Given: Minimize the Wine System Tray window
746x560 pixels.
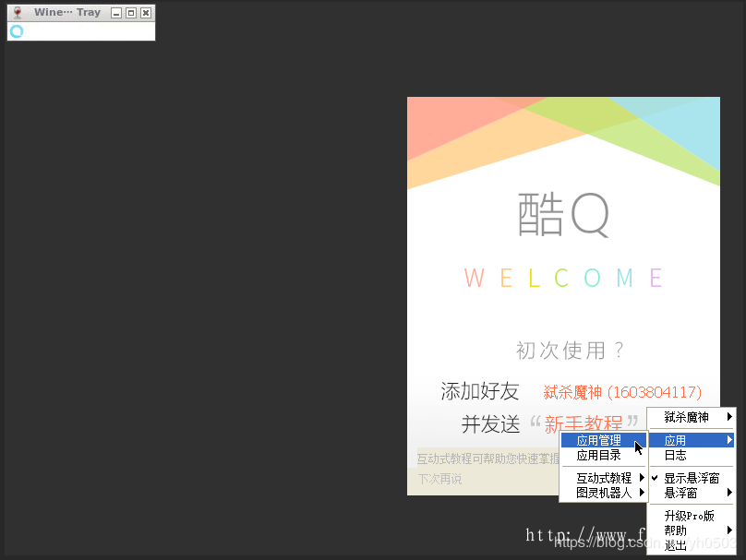Looking at the screenshot, I should 115,13.
